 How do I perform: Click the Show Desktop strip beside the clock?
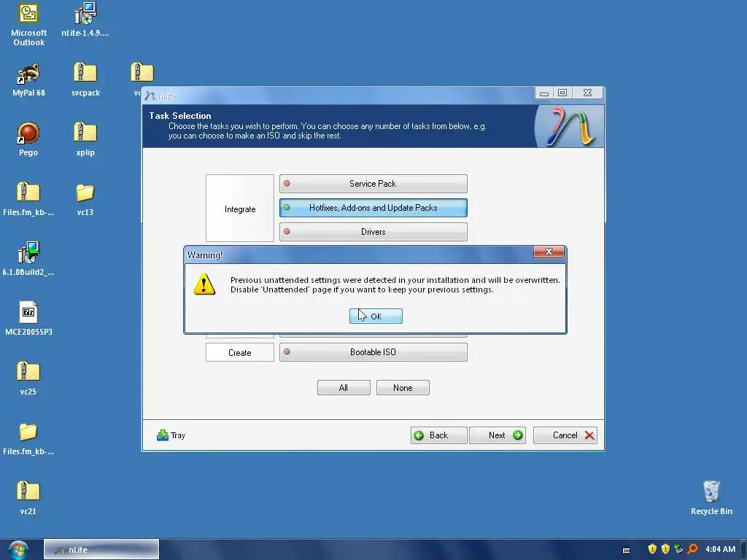[743, 550]
